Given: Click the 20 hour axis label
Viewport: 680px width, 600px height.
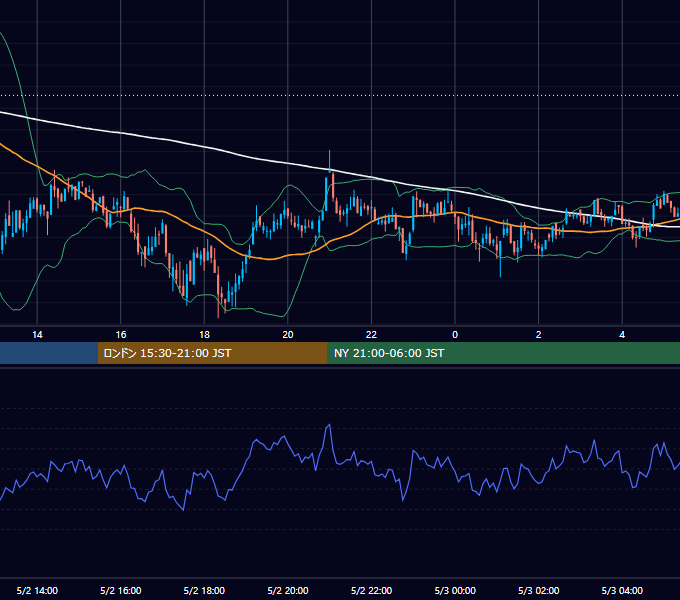Looking at the screenshot, I should 288,335.
